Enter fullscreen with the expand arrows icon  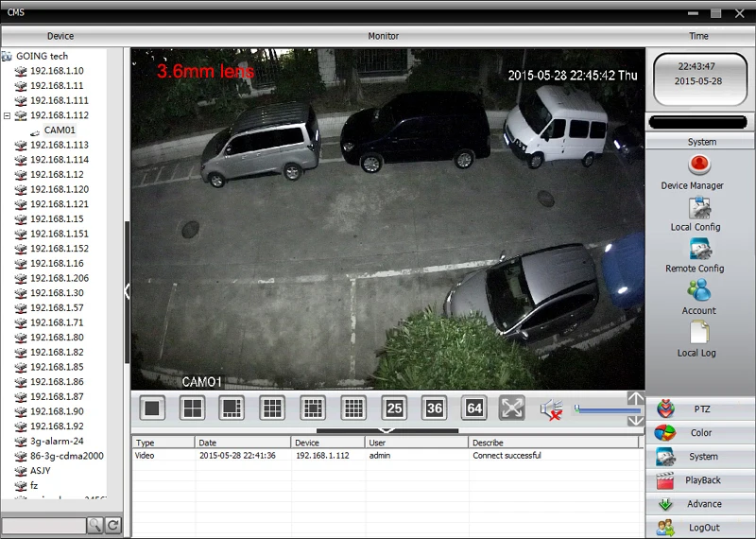[x=511, y=409]
